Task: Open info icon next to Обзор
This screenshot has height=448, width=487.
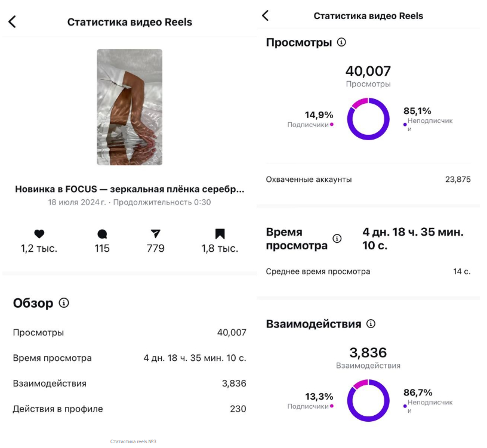Action: click(64, 303)
